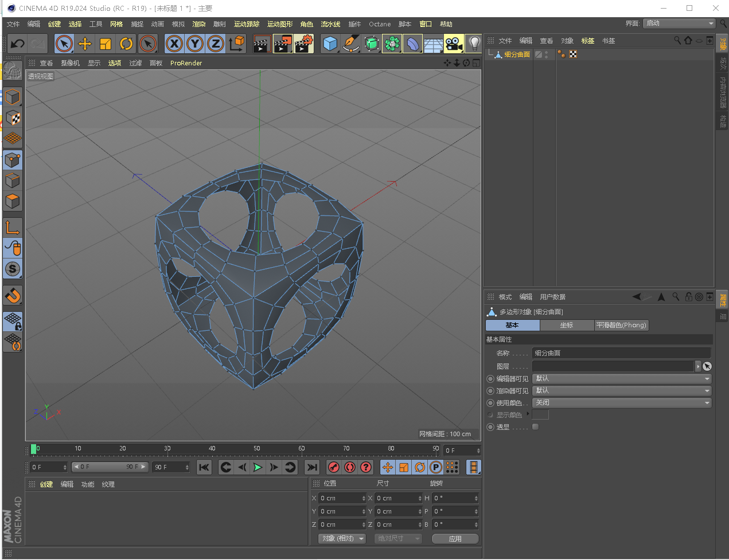Viewport: 729px width, 560px height.
Task: Click the 应用 apply button
Action: (x=455, y=539)
